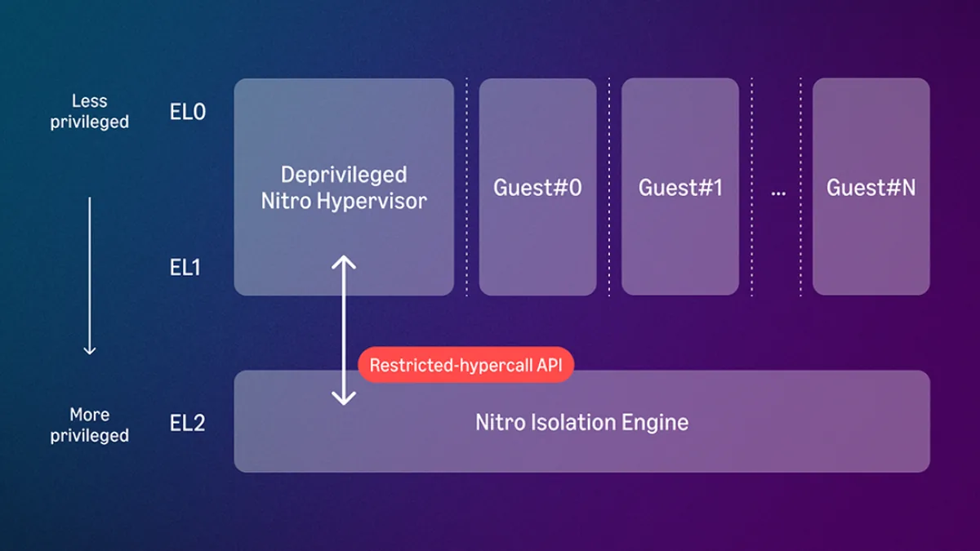
Task: Click the 'Less privileged' text
Action: (90, 112)
